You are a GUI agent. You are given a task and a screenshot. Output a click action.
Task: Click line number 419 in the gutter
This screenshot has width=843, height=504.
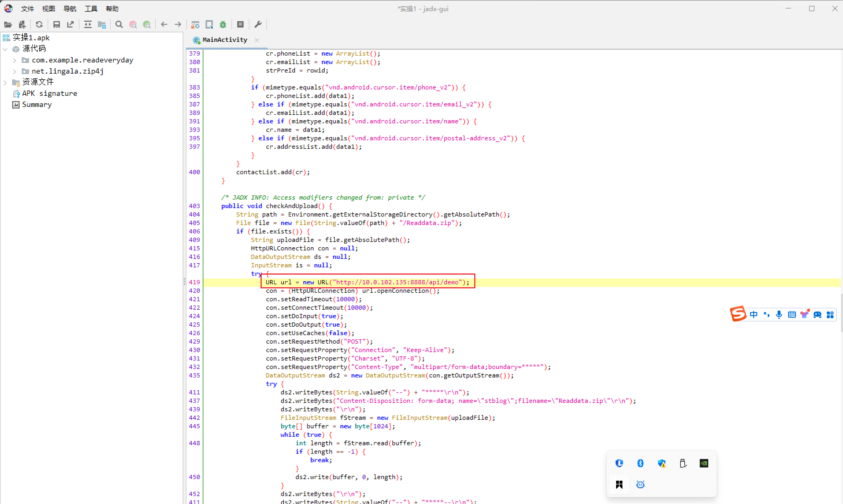point(194,282)
